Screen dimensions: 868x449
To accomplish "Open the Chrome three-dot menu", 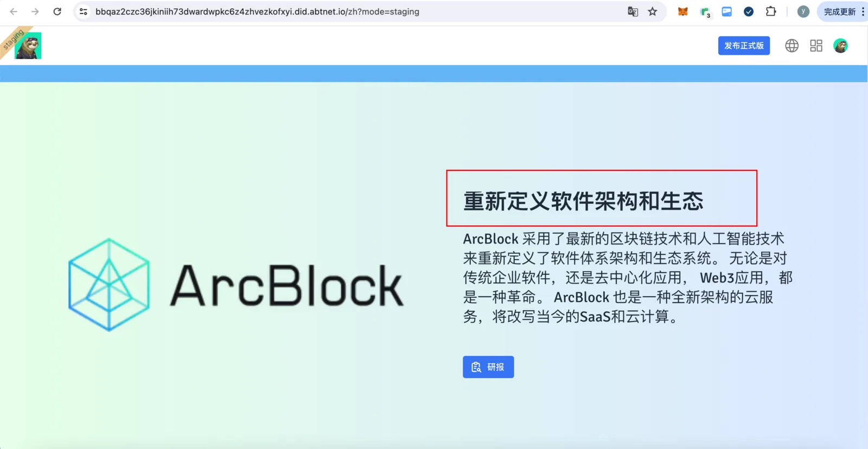I will (863, 11).
